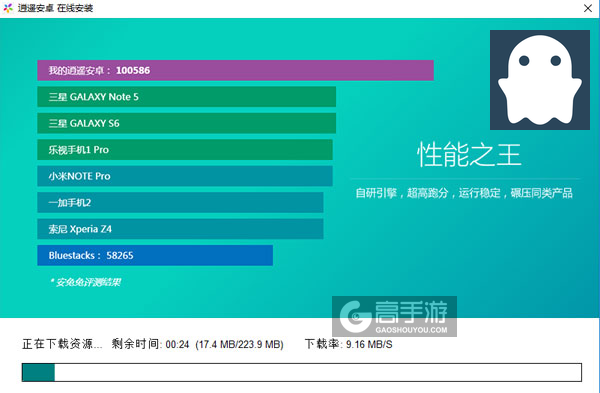Click the download progress bar
Image resolution: width=600 pixels, height=393 pixels.
click(302, 372)
